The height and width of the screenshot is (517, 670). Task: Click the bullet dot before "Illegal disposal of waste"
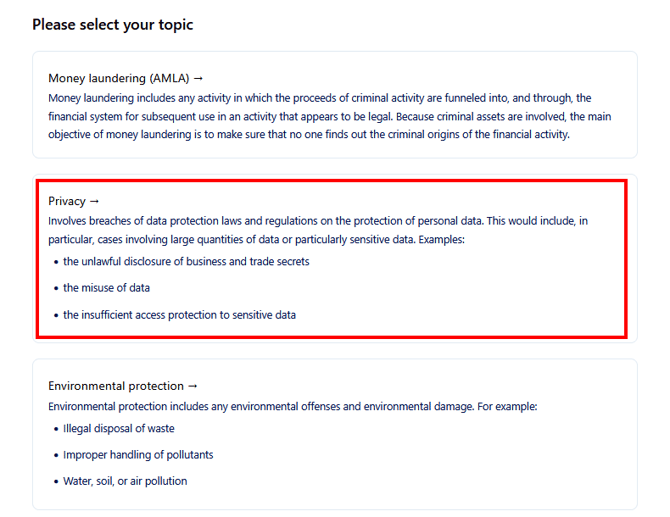[x=55, y=429]
